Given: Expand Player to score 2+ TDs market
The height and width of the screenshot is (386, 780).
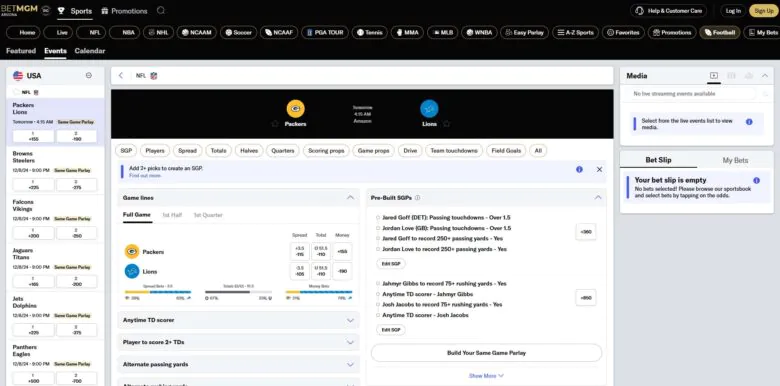Looking at the screenshot, I should click(x=238, y=342).
